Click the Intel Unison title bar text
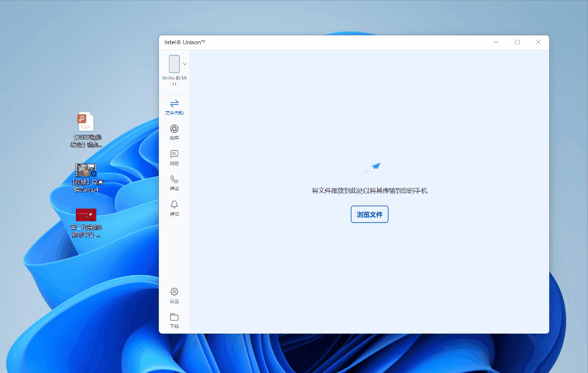Viewport: 588px width, 373px height. coord(185,42)
